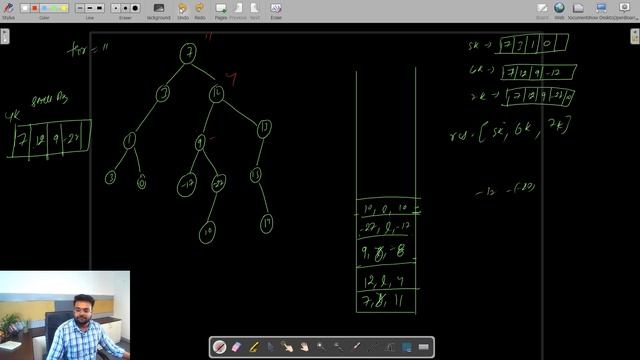
Task: Click the presenter webcam video overlay
Action: tap(65, 315)
